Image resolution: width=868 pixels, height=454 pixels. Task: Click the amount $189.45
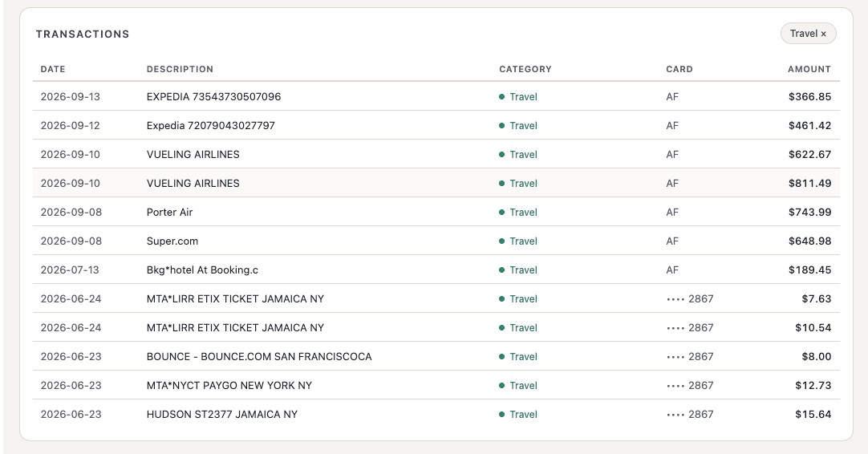pyautogui.click(x=810, y=270)
